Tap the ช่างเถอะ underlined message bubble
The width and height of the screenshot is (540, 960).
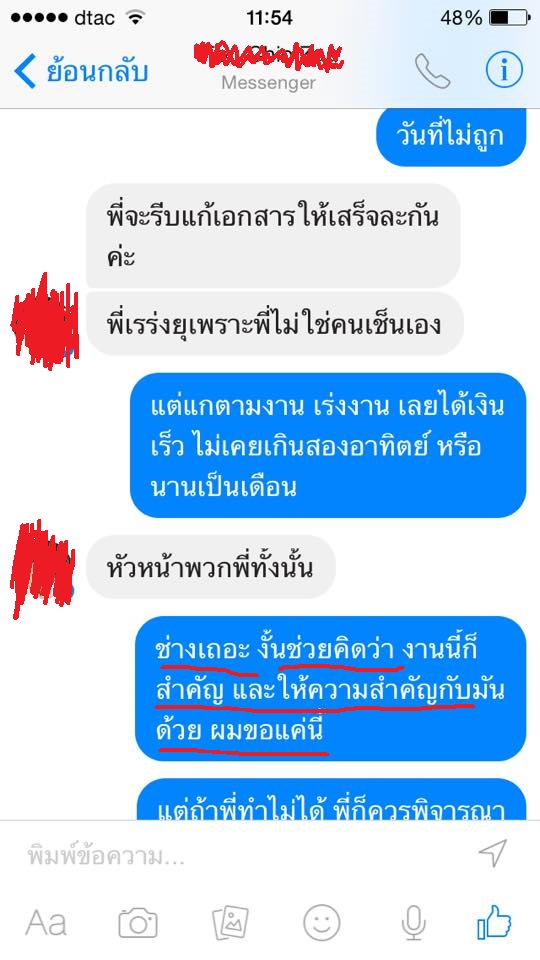click(x=331, y=689)
